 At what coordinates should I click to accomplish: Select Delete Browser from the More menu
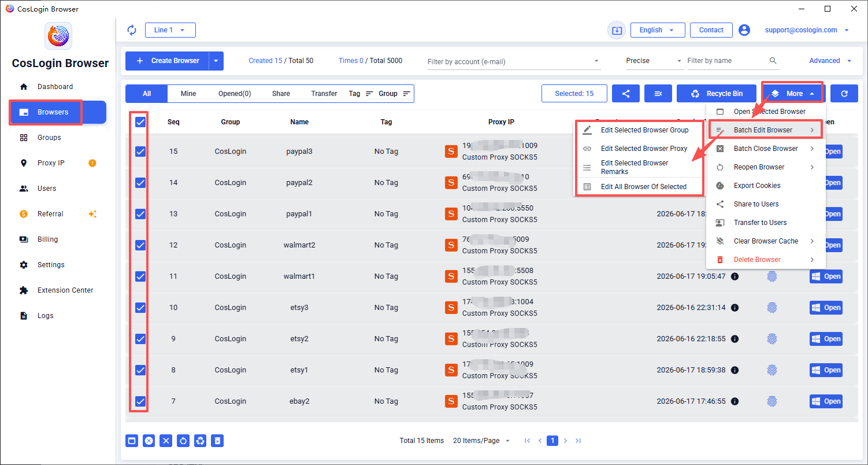click(766, 260)
